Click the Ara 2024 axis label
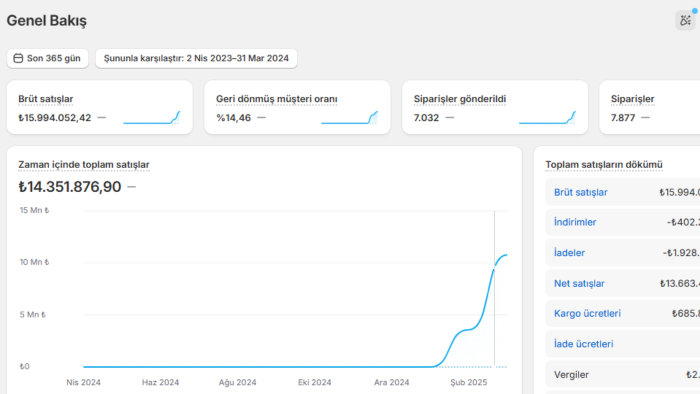 pos(392,382)
